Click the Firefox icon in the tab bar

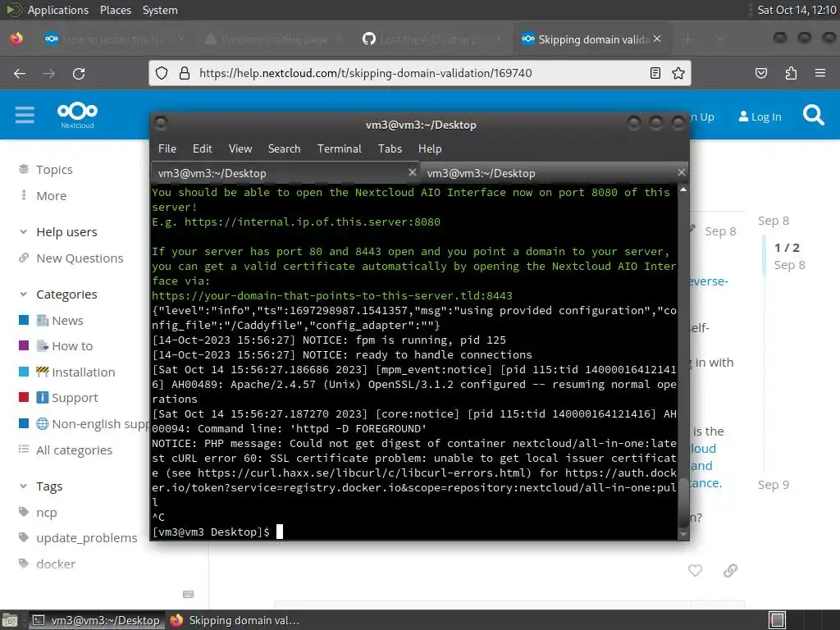click(16, 39)
